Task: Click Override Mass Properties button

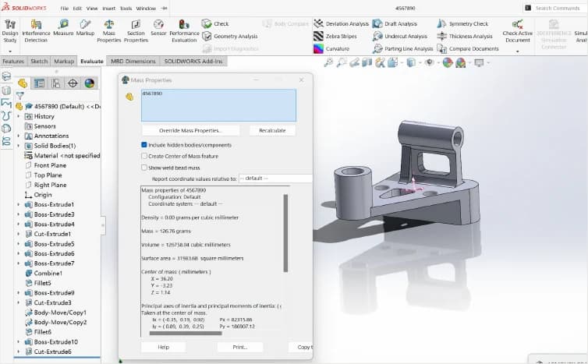Action: [190, 130]
